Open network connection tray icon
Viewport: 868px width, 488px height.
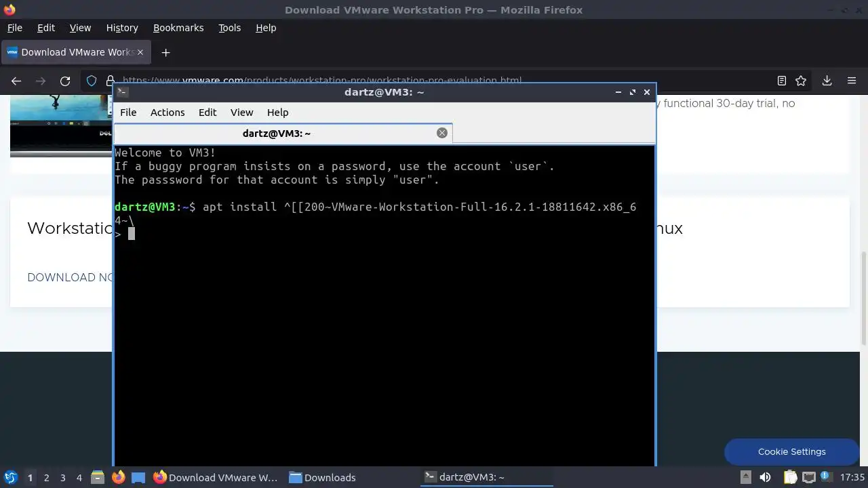point(808,477)
